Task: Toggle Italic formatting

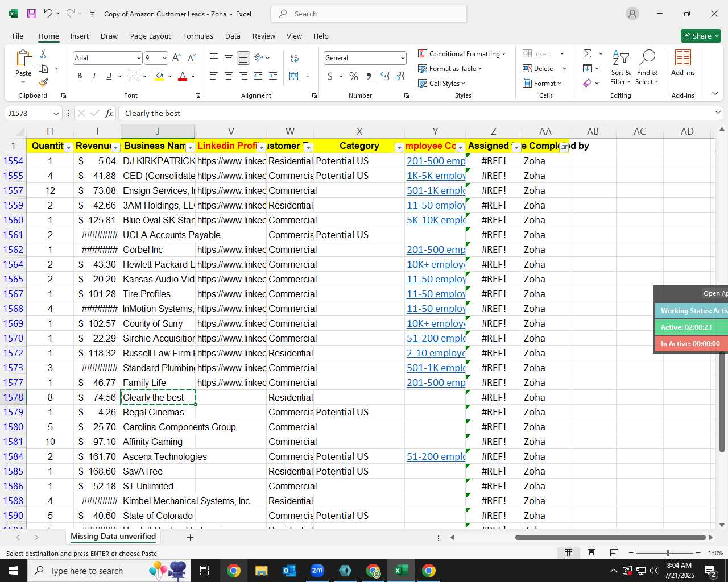Action: (94, 76)
